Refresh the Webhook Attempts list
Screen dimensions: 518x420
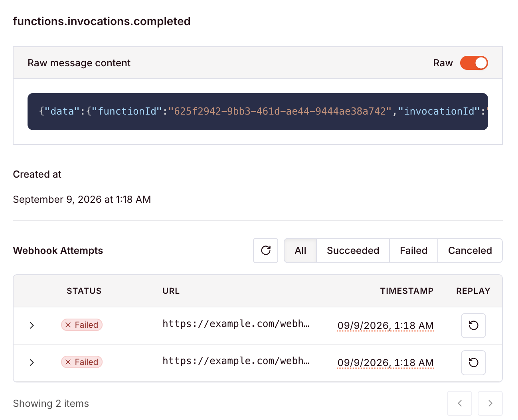click(x=266, y=251)
